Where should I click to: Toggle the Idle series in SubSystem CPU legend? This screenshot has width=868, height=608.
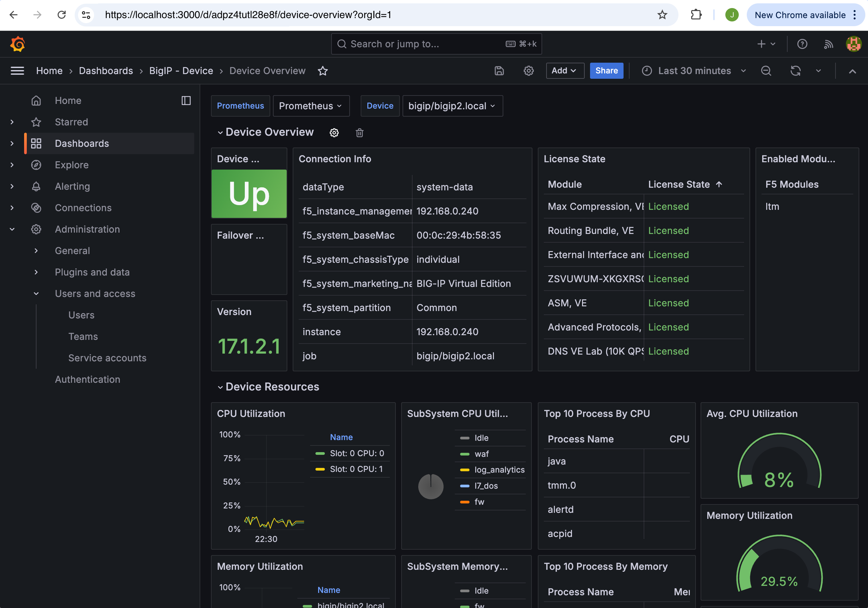pos(481,438)
